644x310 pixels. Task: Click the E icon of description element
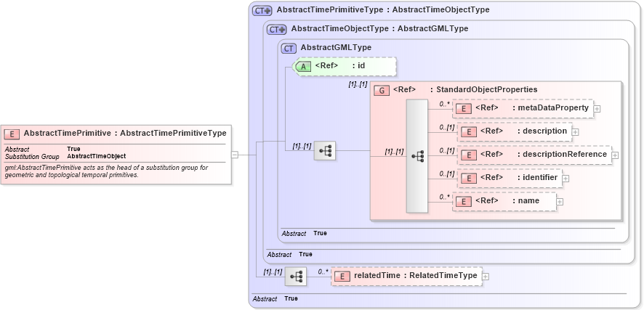469,132
